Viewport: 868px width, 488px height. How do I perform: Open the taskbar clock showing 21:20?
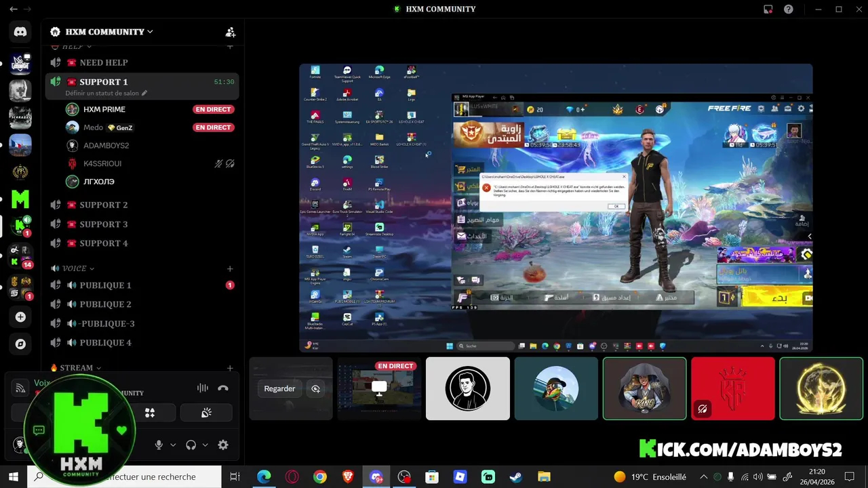[816, 477]
